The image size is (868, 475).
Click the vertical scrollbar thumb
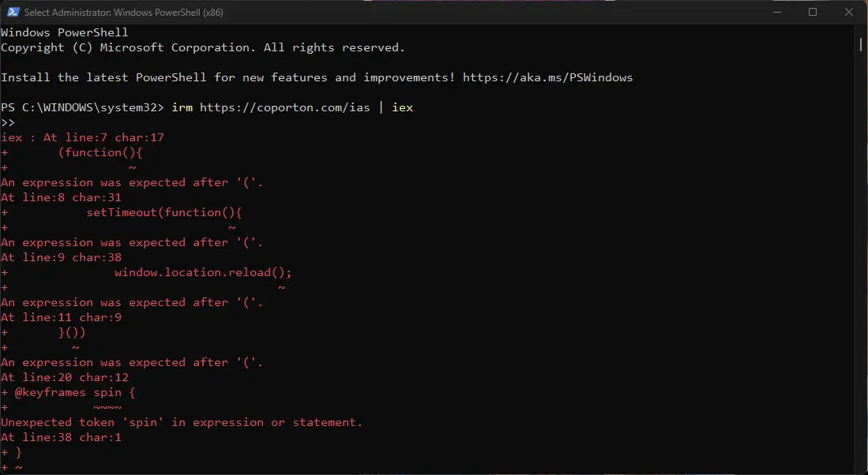tap(861, 43)
